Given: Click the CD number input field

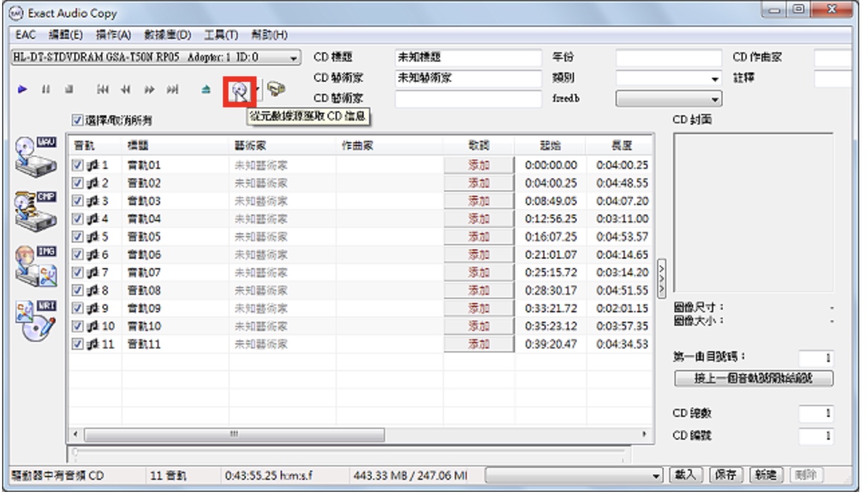Looking at the screenshot, I should coord(816,436).
